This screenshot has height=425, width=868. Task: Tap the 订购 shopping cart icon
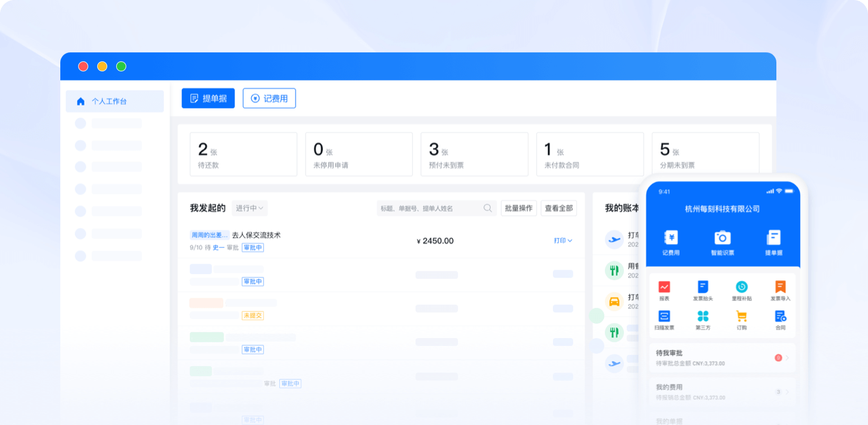coord(741,317)
